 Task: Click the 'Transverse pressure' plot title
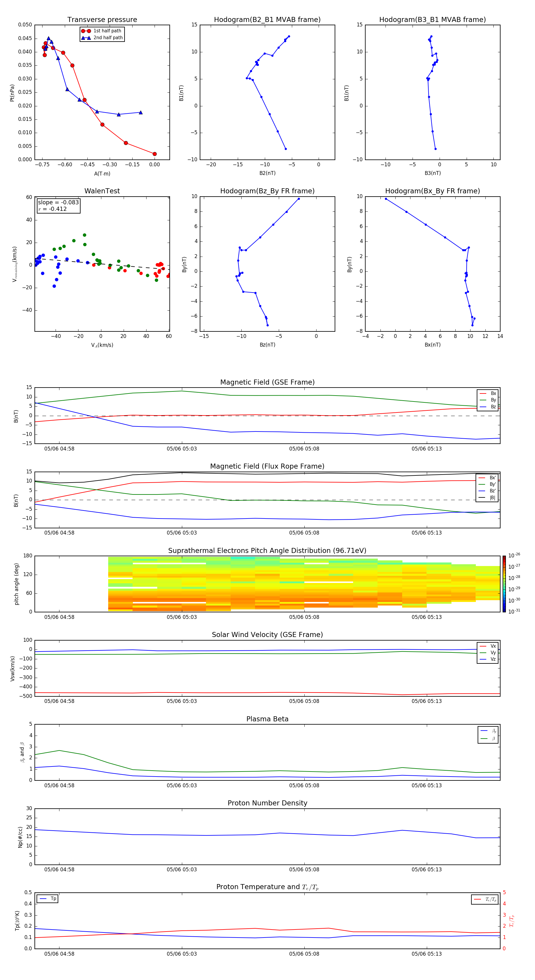102,20
